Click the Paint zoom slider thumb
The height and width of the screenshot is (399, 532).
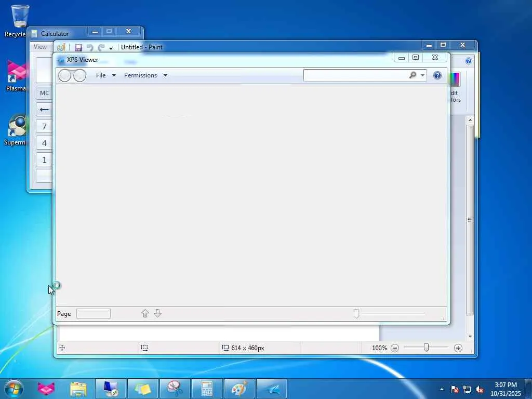pyautogui.click(x=426, y=348)
